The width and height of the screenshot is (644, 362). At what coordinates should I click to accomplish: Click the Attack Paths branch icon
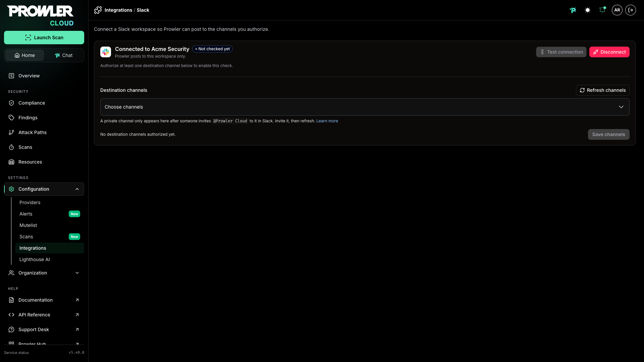[11, 132]
